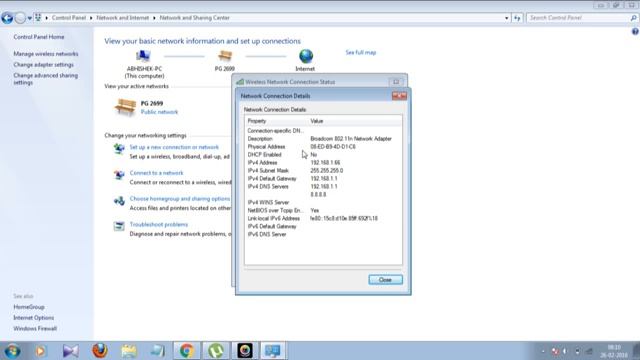
Task: Click the connect to a network icon
Action: pyautogui.click(x=119, y=175)
